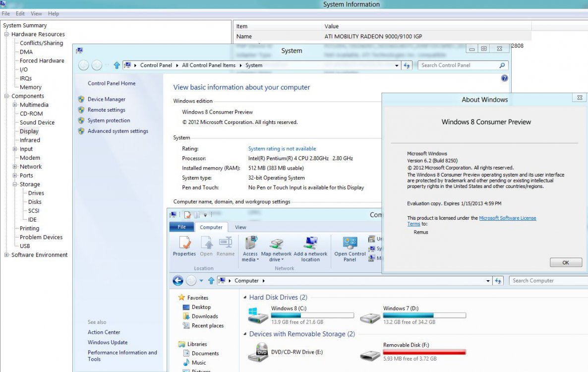The width and height of the screenshot is (588, 372).
Task: Click Windows 7 (D:) capacity bar
Action: pos(424,315)
